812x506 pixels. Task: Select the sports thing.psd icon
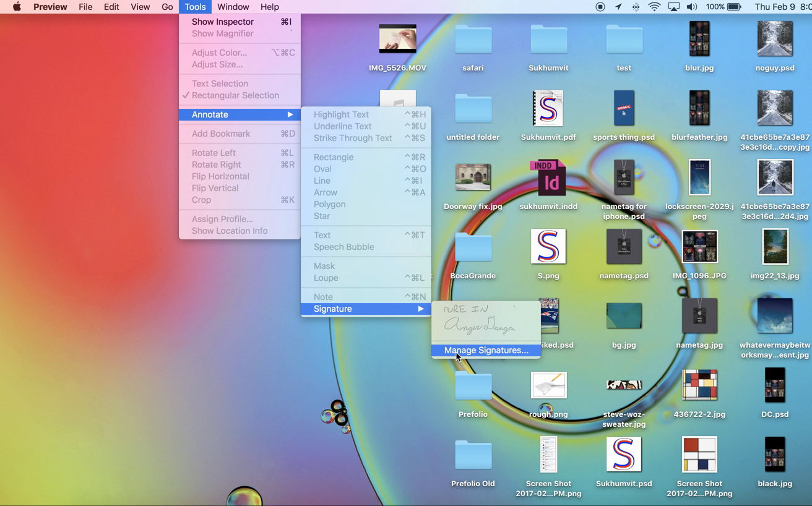[x=624, y=108]
